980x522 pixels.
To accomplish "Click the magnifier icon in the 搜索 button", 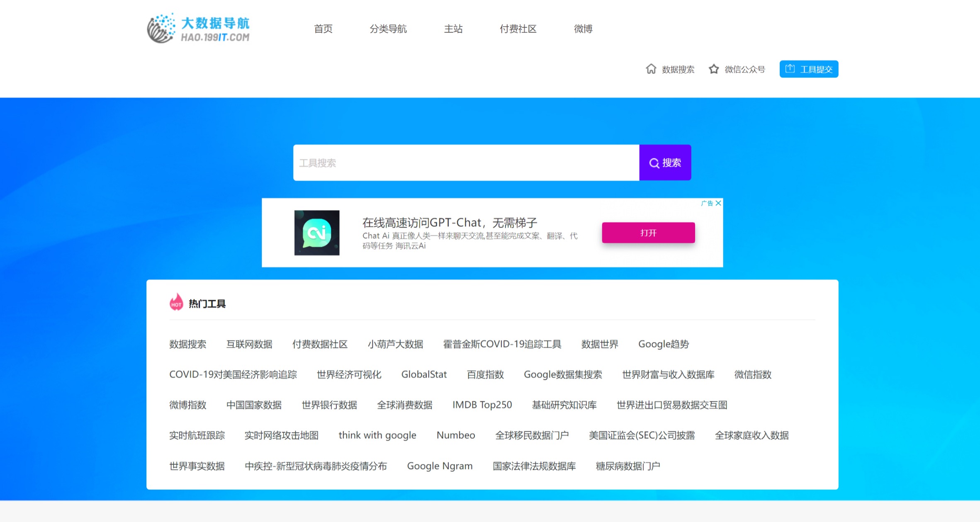I will 654,163.
